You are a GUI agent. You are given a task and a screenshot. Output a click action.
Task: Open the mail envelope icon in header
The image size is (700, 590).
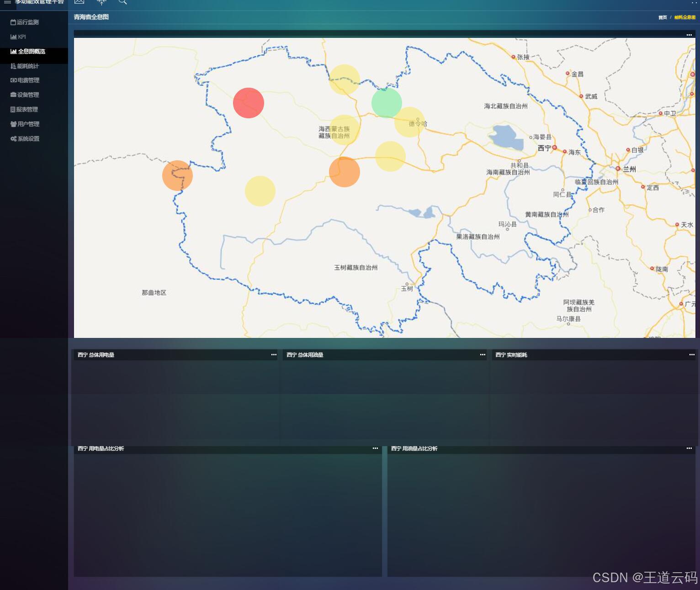[79, 1]
